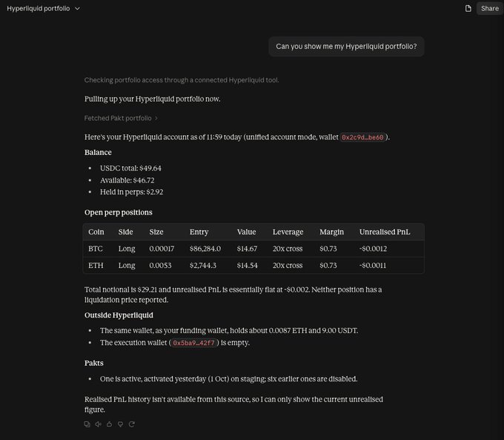Click the user message 'Can you show me my Hyperliquid portfolio?'
This screenshot has height=440, width=504.
tap(346, 46)
